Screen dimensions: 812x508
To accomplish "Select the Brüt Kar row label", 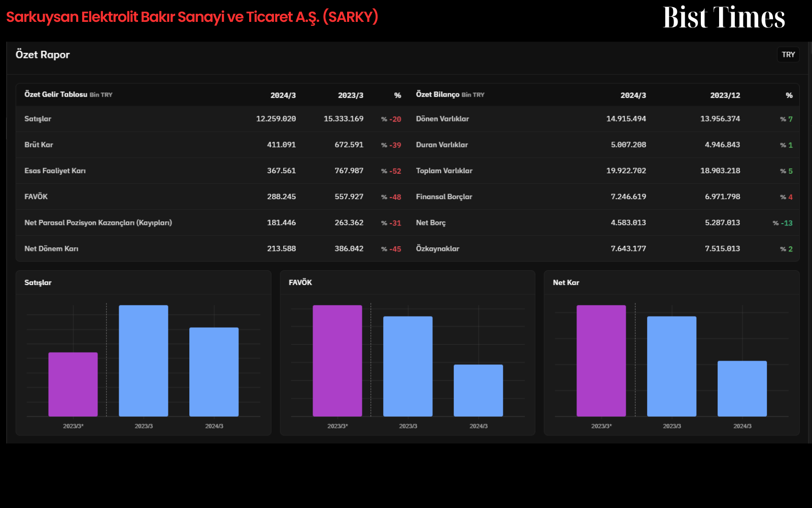I will [39, 145].
